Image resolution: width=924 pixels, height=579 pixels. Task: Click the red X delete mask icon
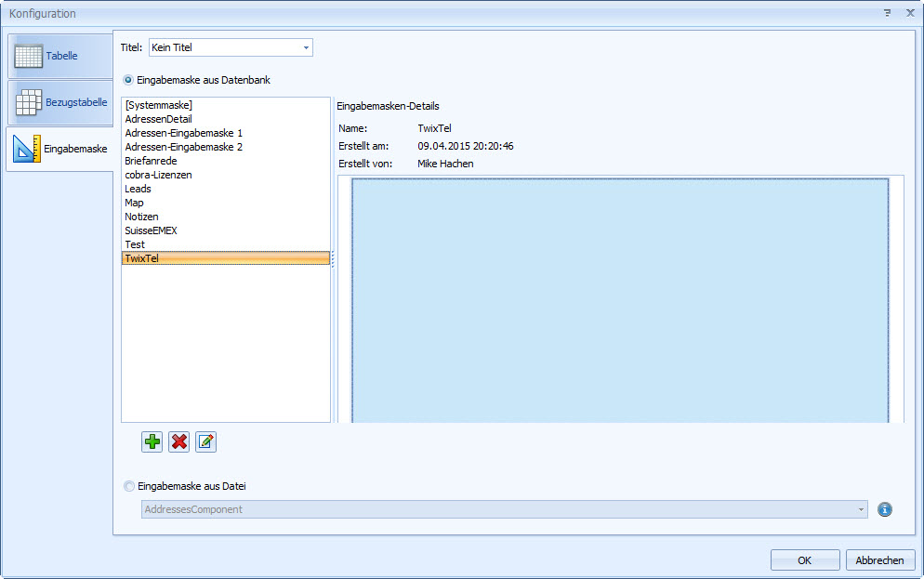pyautogui.click(x=179, y=442)
